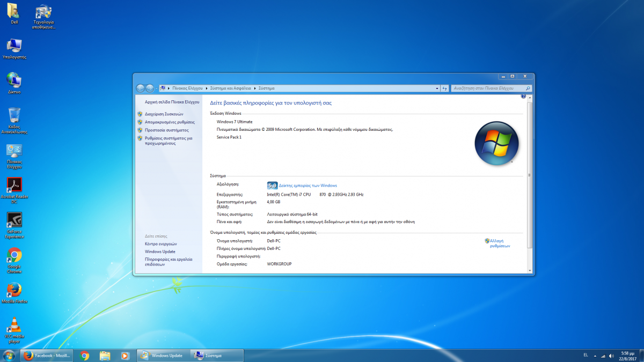The width and height of the screenshot is (644, 362).
Task: Select the GeForce Experience desktop icon
Action: [14, 220]
